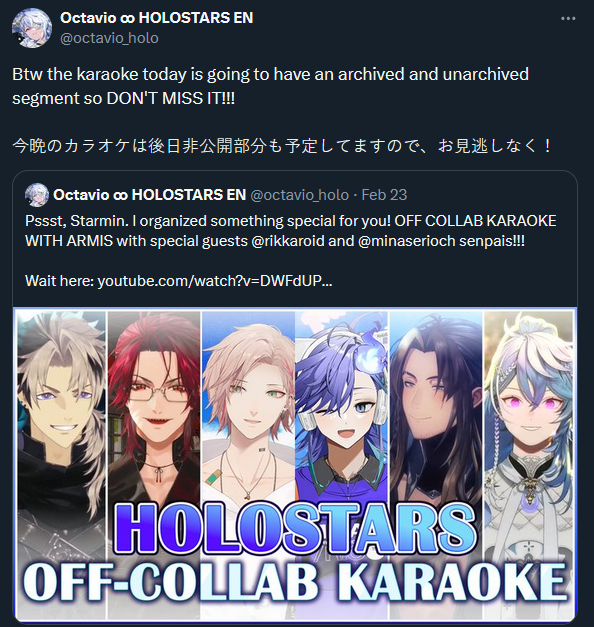
Task: Click the OFF-COLLAB KARAOKE banner text
Action: (295, 582)
